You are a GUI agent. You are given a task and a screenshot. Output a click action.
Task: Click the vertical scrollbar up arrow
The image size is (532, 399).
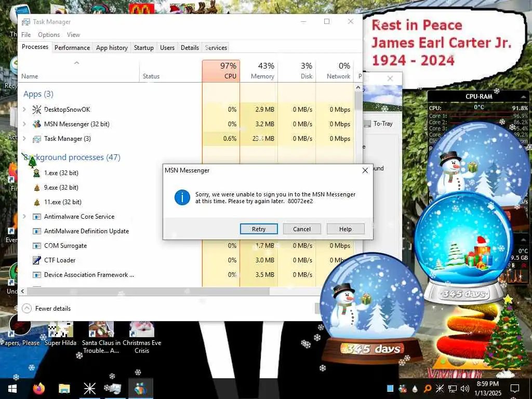[358, 87]
